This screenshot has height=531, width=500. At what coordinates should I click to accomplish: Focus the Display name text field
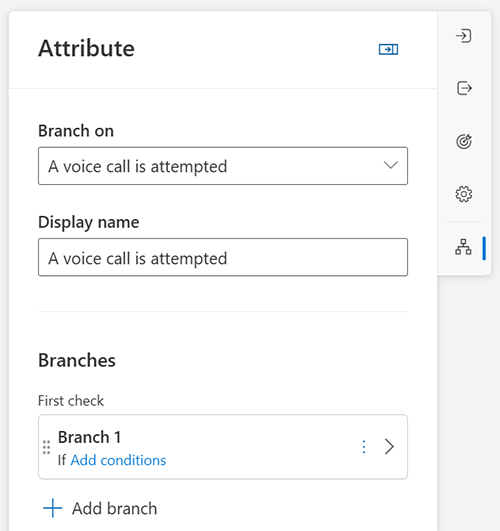[x=223, y=257]
